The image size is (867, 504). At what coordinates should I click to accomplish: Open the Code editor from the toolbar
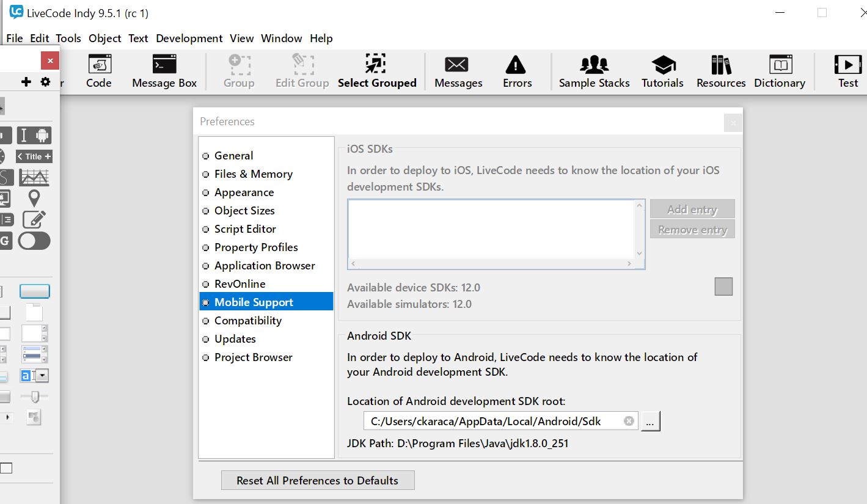98,71
